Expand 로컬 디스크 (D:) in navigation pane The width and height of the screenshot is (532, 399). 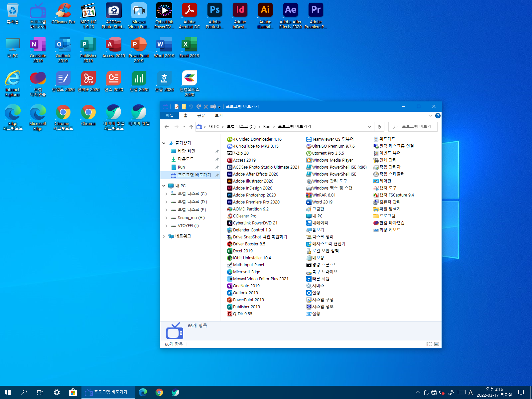pos(166,202)
